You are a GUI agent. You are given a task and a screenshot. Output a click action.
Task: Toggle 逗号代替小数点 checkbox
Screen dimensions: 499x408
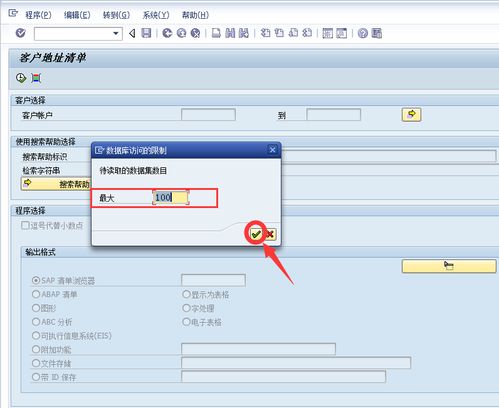coord(25,225)
